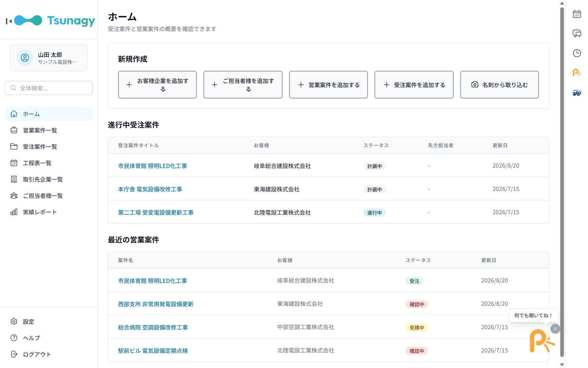Click 受注案件を追加する button

[x=414, y=85]
